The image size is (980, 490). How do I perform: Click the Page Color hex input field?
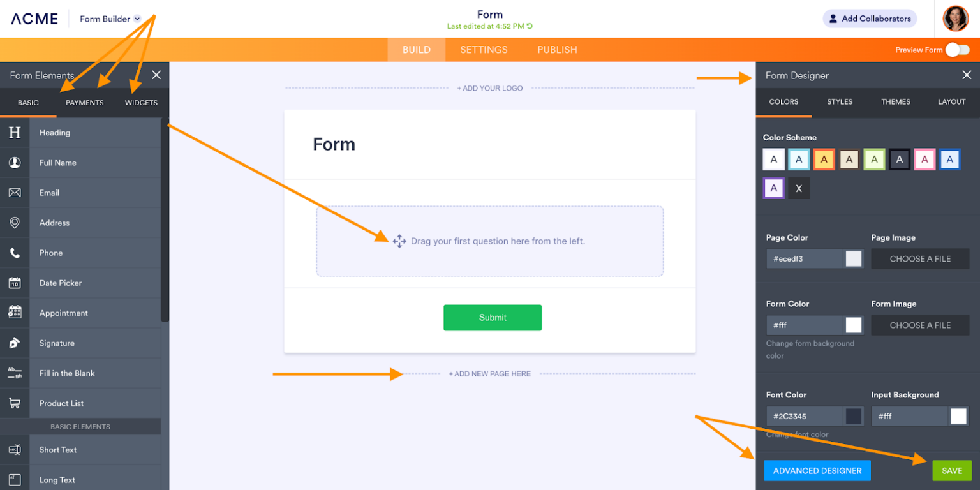805,258
